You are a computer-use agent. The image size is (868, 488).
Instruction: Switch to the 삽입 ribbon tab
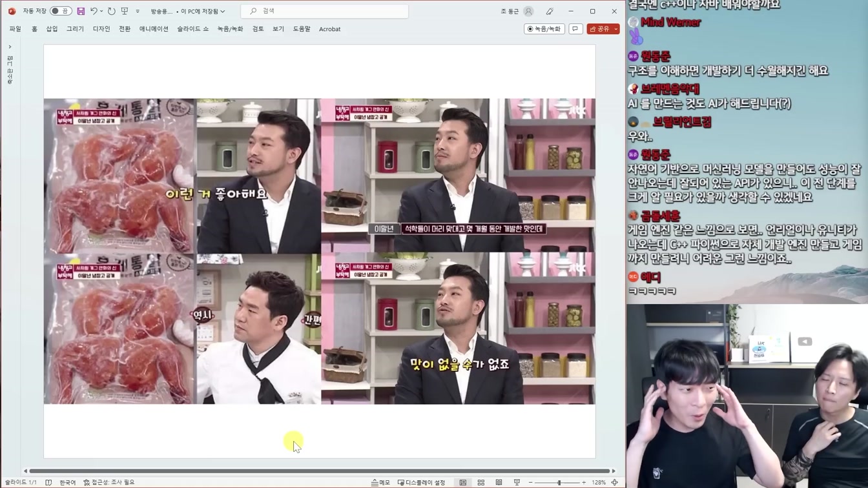coord(52,29)
